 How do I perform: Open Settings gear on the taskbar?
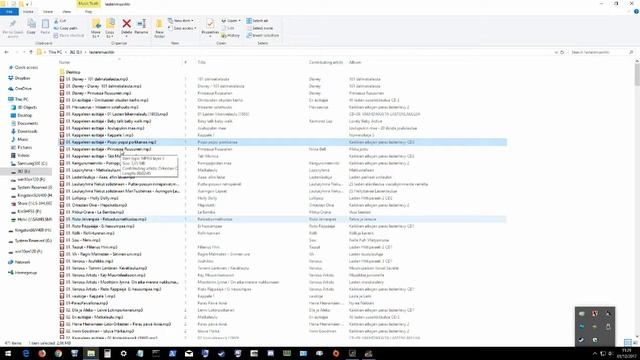[123, 353]
